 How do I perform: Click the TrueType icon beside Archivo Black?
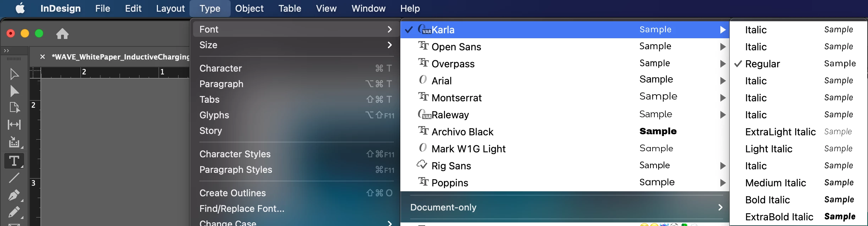tap(423, 131)
